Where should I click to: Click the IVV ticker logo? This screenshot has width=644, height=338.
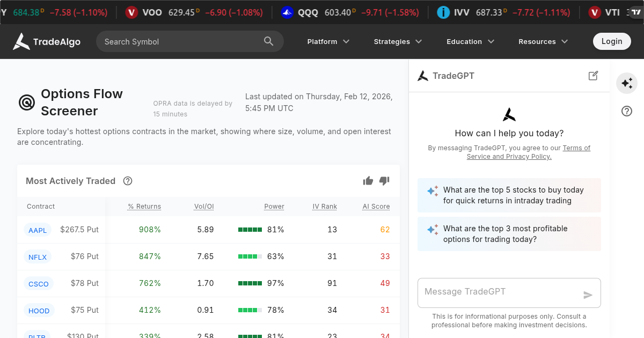click(443, 12)
